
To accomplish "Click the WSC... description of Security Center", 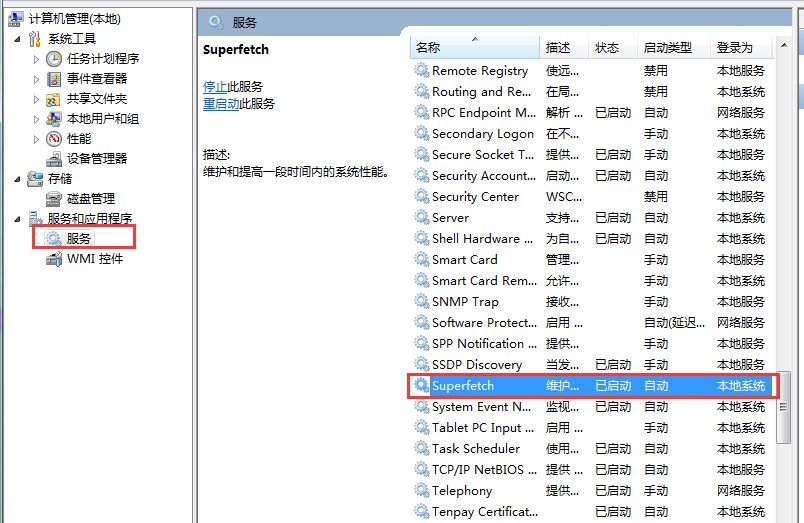I will tap(564, 196).
